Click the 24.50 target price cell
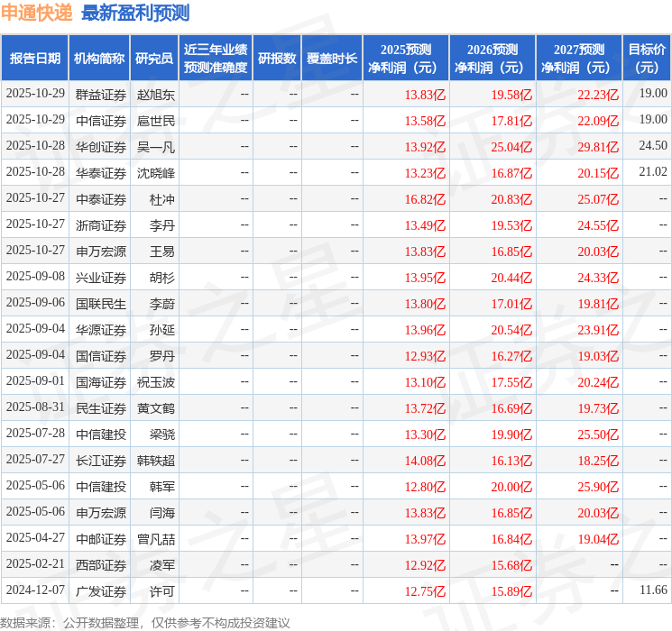 652,146
